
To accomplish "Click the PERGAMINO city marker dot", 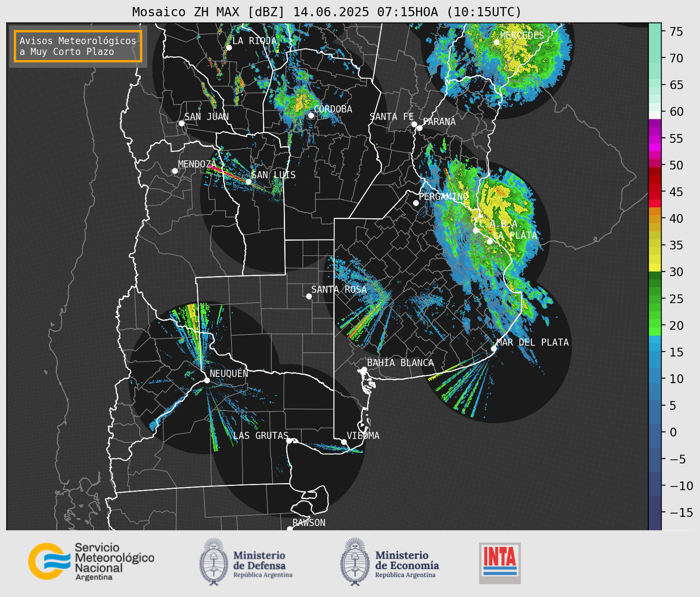I will click(416, 203).
